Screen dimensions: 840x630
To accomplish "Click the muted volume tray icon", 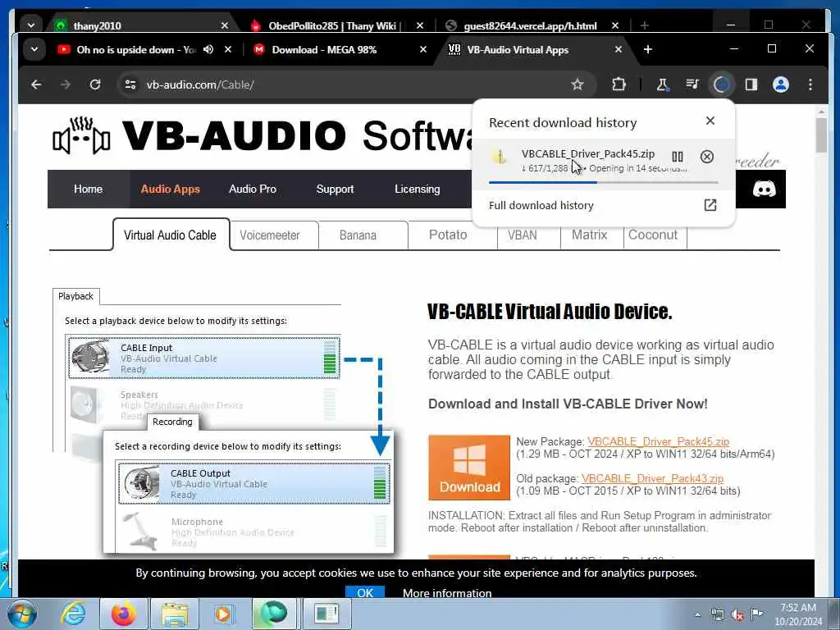I will [x=737, y=615].
